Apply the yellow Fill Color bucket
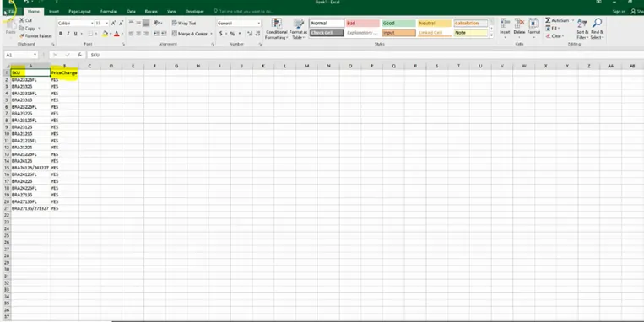Viewport: 644px width, 322px height. click(105, 34)
